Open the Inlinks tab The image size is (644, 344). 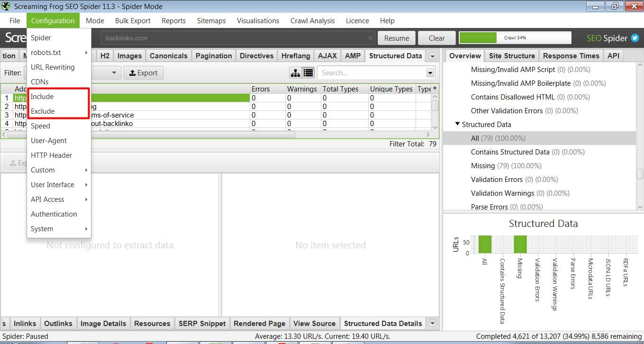coord(25,324)
